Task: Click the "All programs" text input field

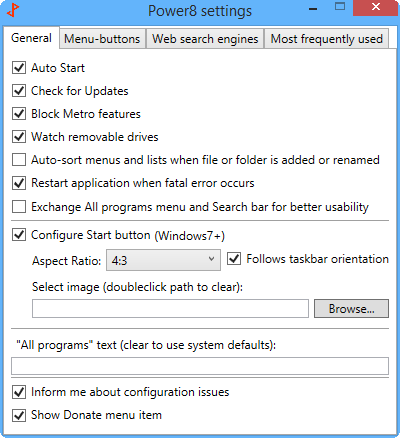Action: pos(200,366)
